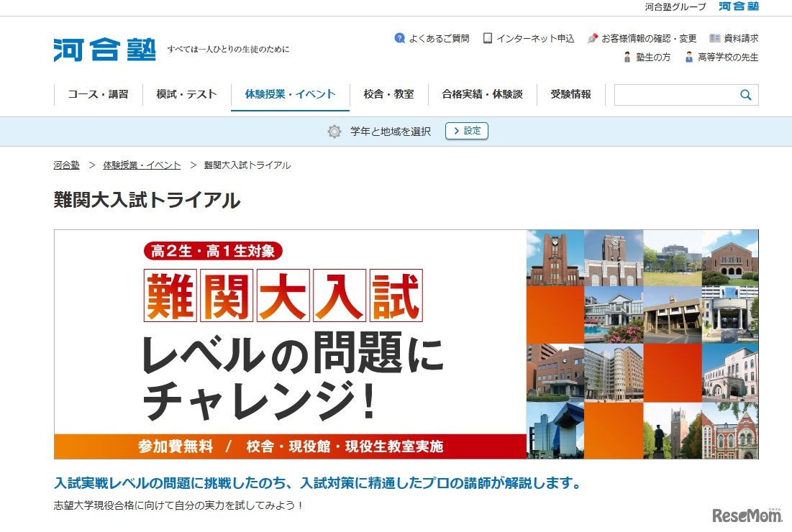The width and height of the screenshot is (792, 532).
Task: Click the 河合塾 breadcrumb link
Action: click(x=66, y=165)
